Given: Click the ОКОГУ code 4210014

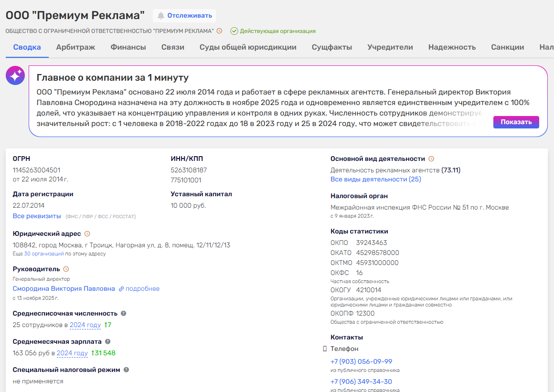Looking at the screenshot, I should click(x=369, y=290).
